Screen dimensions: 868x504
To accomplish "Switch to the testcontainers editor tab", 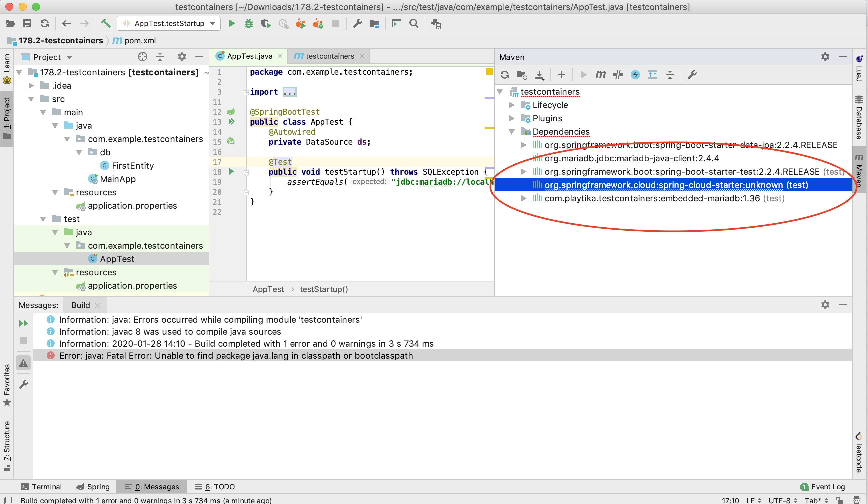I will coord(329,56).
